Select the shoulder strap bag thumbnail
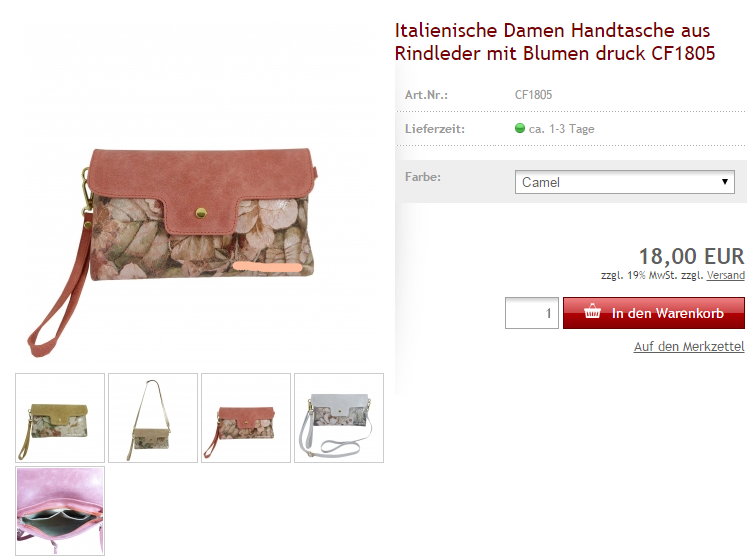 click(x=153, y=417)
